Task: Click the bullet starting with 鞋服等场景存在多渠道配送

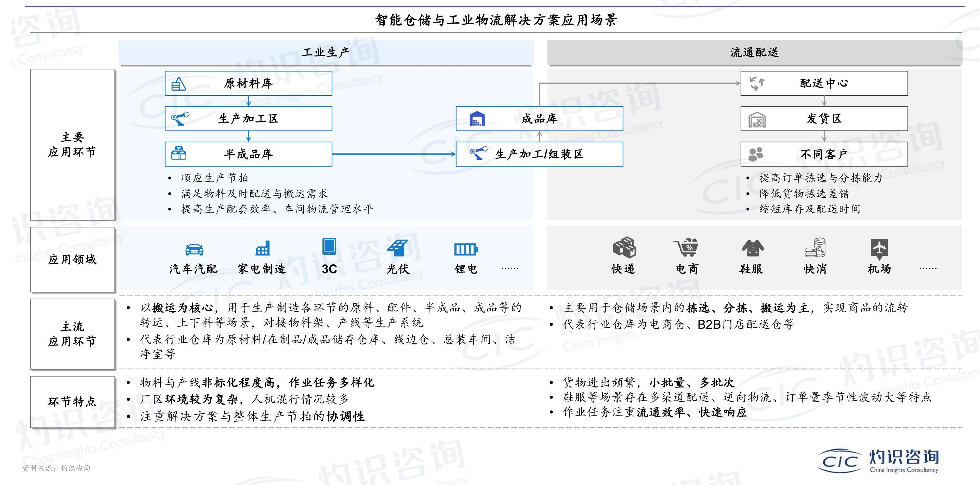Action: click(x=747, y=397)
